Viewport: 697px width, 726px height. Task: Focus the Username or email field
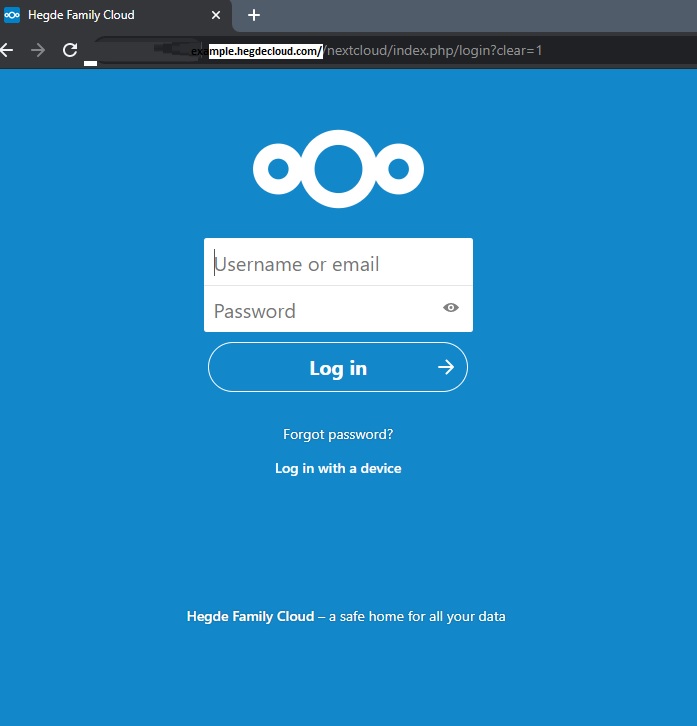pos(338,262)
